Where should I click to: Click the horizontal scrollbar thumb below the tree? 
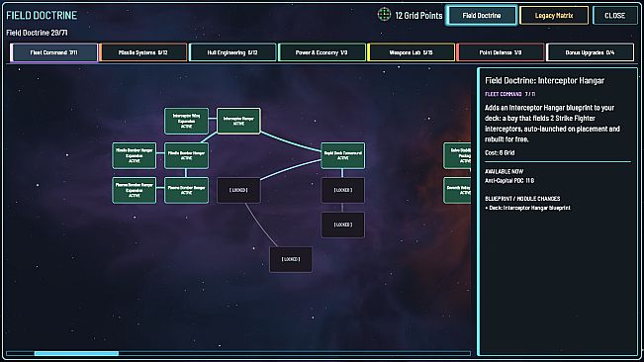pos(76,353)
